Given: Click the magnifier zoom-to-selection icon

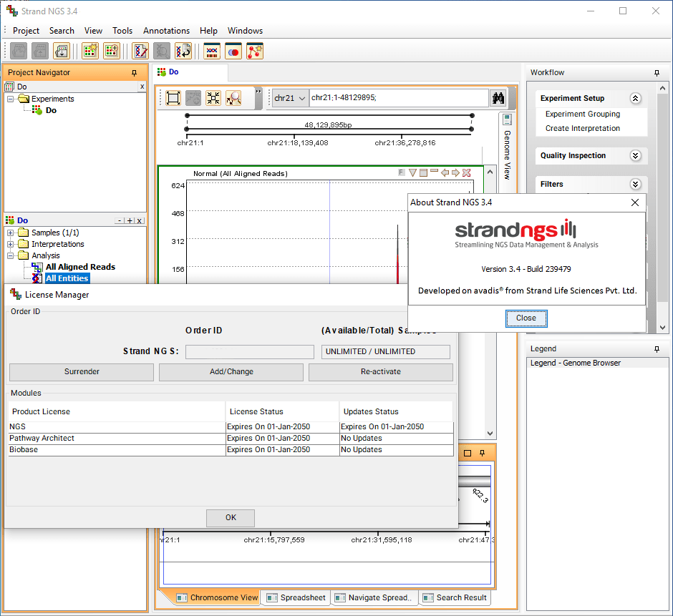Looking at the screenshot, I should pos(233,98).
